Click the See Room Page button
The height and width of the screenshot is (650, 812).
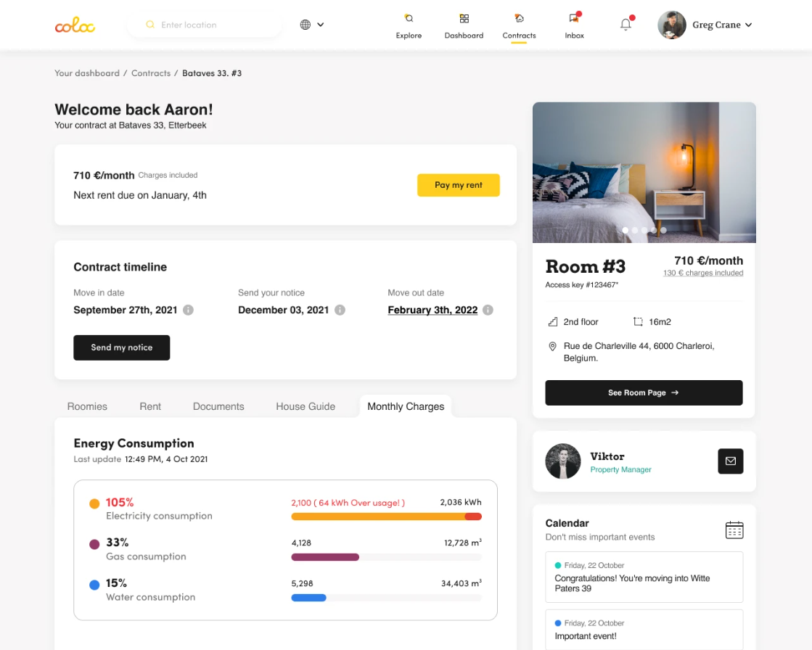pyautogui.click(x=644, y=392)
